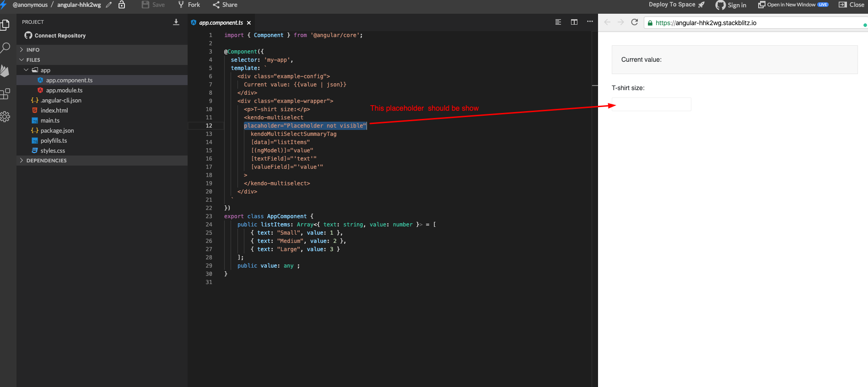Download project with download icon
This screenshot has height=387, width=868.
coord(176,22)
